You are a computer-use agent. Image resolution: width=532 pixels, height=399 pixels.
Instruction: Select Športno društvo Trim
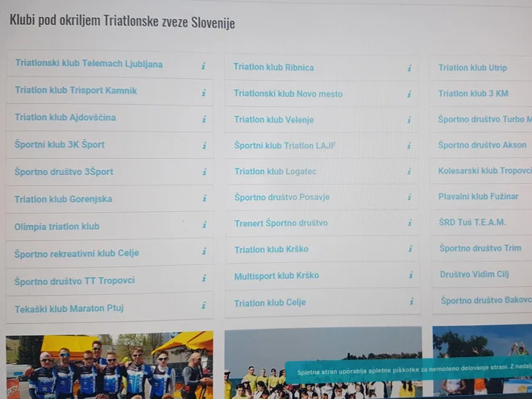(480, 248)
